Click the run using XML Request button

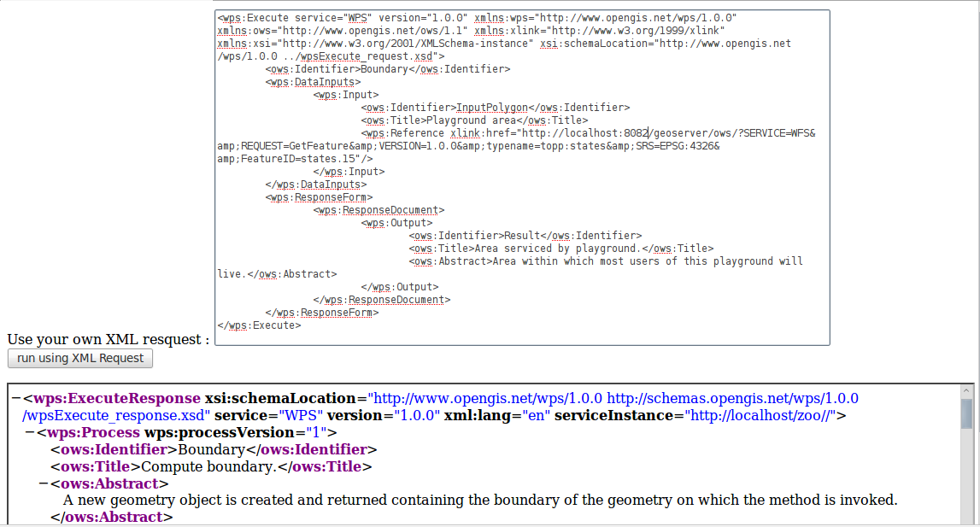[x=79, y=358]
